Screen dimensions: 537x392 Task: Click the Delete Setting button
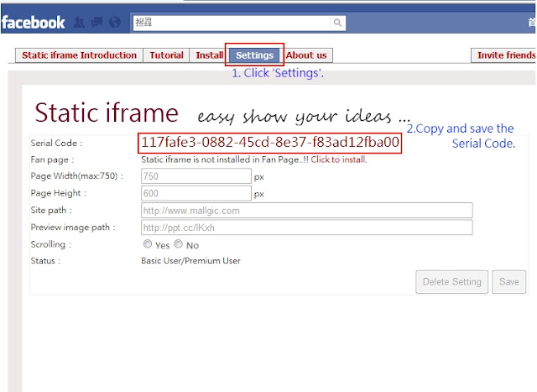click(x=451, y=282)
